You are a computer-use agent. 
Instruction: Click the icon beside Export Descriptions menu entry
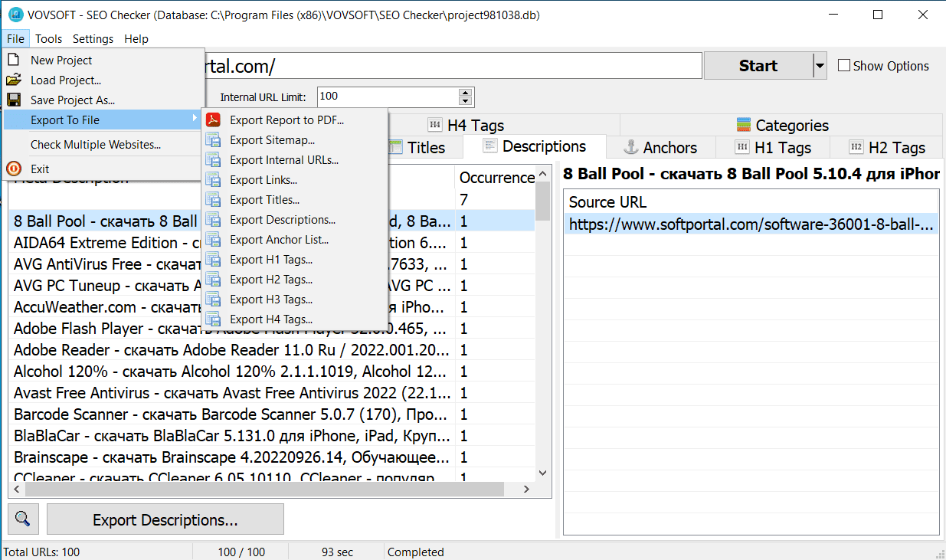click(214, 219)
